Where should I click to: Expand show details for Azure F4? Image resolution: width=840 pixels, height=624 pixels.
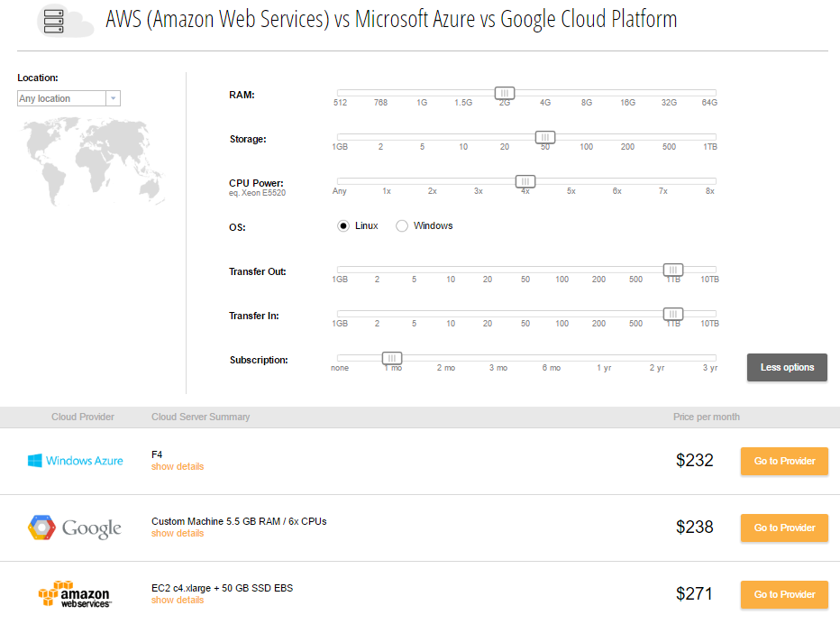click(178, 466)
